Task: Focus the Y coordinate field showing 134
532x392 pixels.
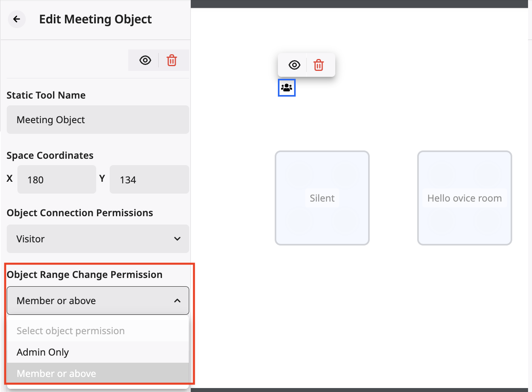Action: 149,180
